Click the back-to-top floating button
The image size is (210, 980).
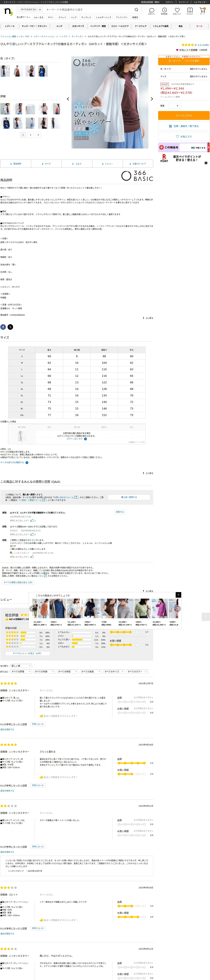(x=205, y=617)
